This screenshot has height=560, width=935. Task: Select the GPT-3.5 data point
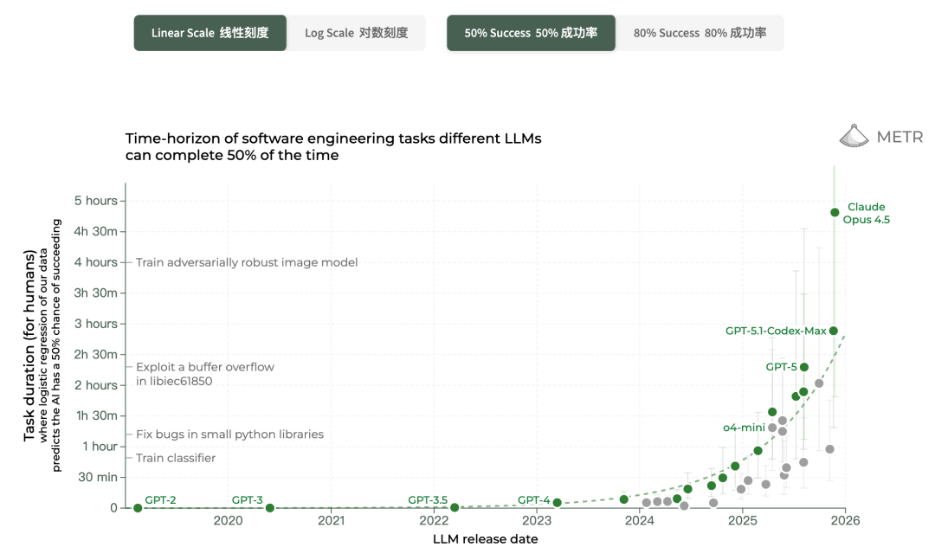tap(455, 507)
